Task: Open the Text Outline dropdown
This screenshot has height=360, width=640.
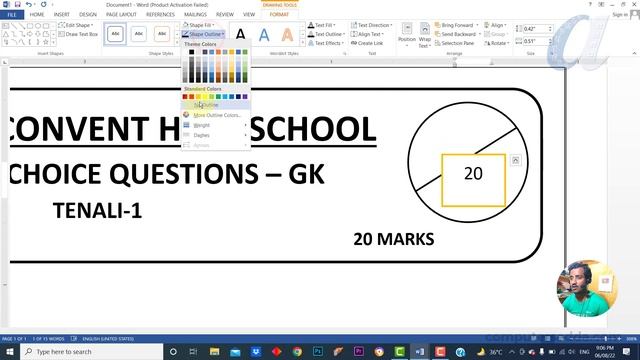Action: pyautogui.click(x=326, y=34)
